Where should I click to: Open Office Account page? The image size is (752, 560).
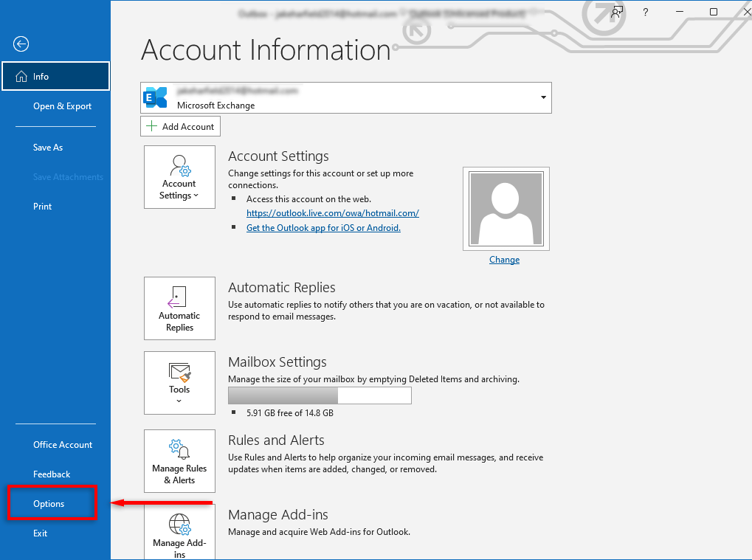point(63,445)
